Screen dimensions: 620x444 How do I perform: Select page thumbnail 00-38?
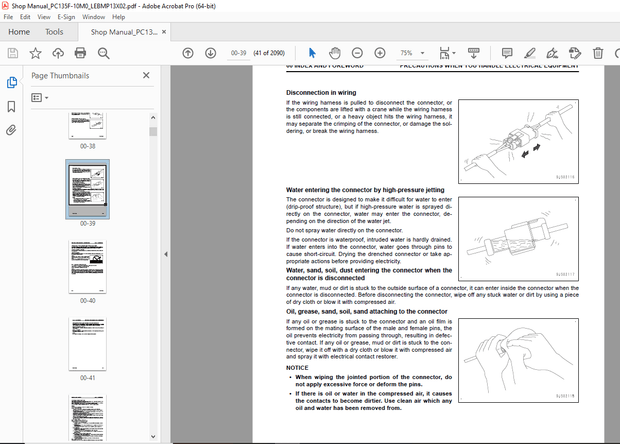(x=87, y=126)
